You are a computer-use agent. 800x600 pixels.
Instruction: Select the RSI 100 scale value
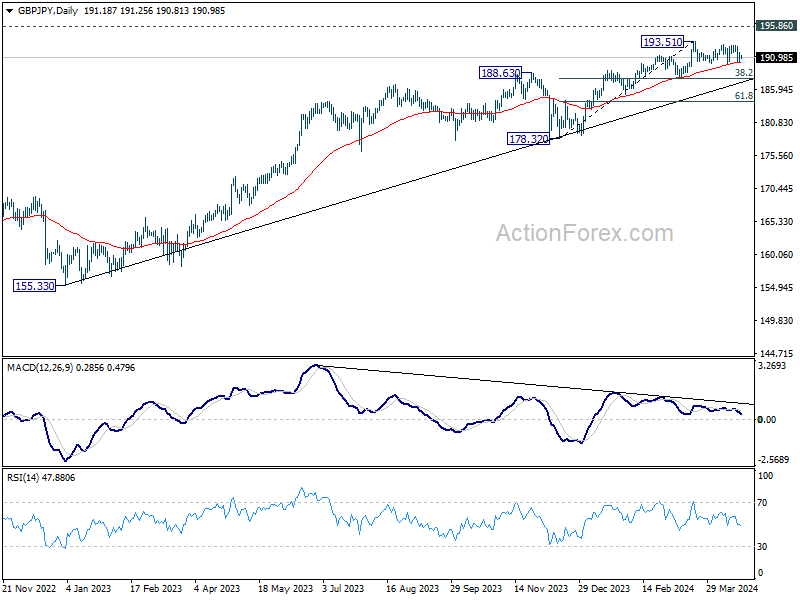coord(766,476)
